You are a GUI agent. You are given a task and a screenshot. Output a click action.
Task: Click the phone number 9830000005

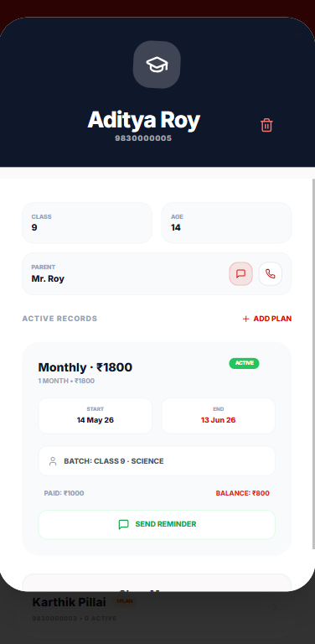click(x=143, y=138)
